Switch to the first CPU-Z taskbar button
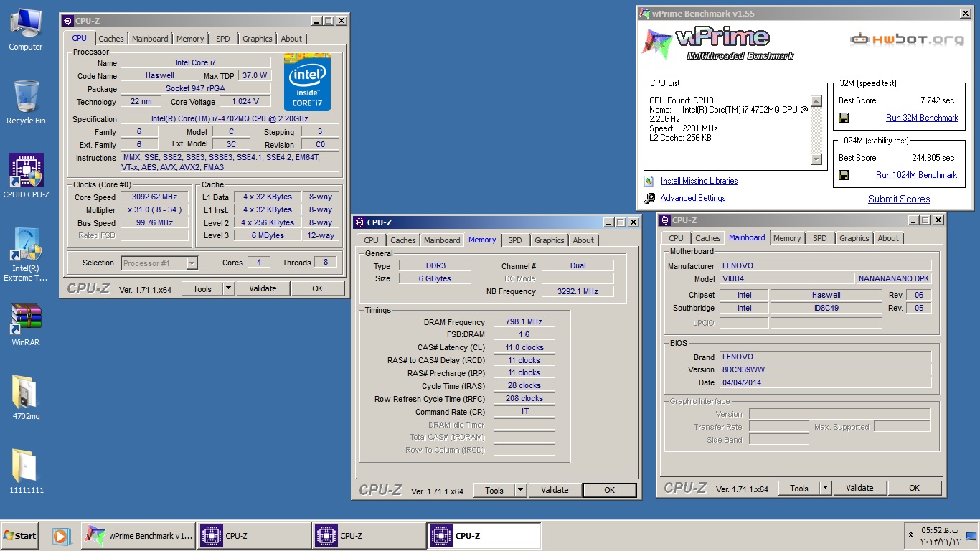Image resolution: width=980 pixels, height=551 pixels. [x=254, y=536]
